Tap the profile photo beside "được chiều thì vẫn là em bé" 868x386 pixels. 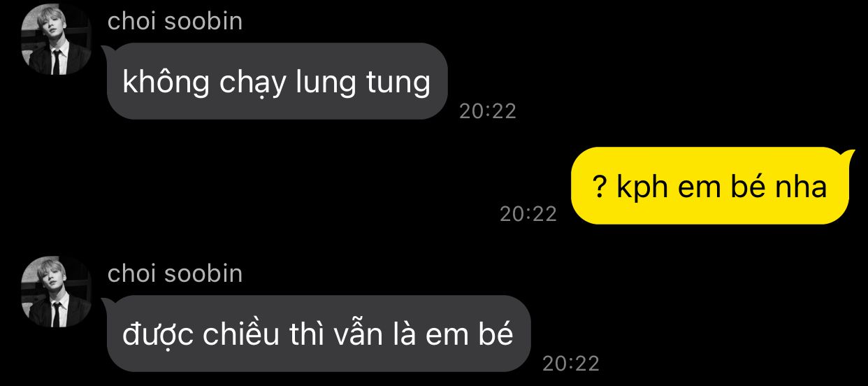click(57, 292)
